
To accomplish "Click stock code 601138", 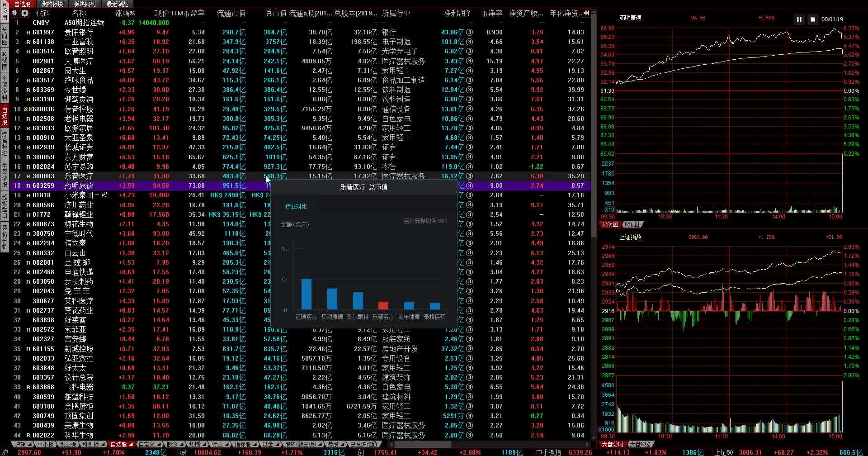I will point(43,42).
